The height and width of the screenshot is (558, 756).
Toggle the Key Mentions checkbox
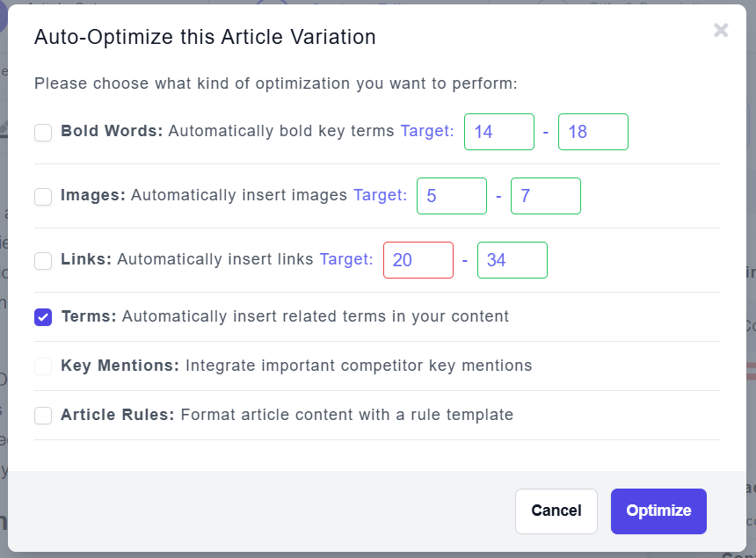[x=43, y=366]
